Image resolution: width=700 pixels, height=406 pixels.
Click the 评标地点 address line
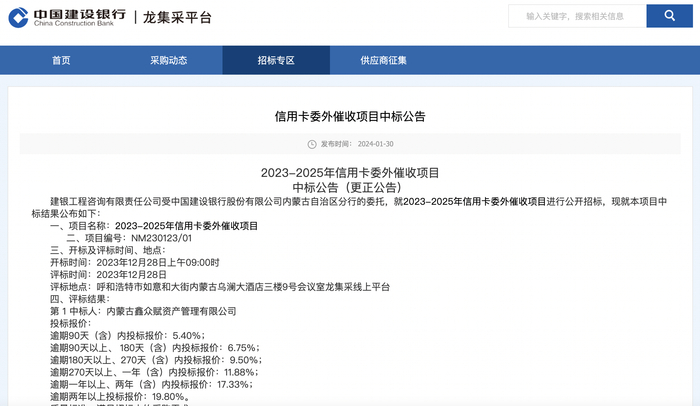220,287
